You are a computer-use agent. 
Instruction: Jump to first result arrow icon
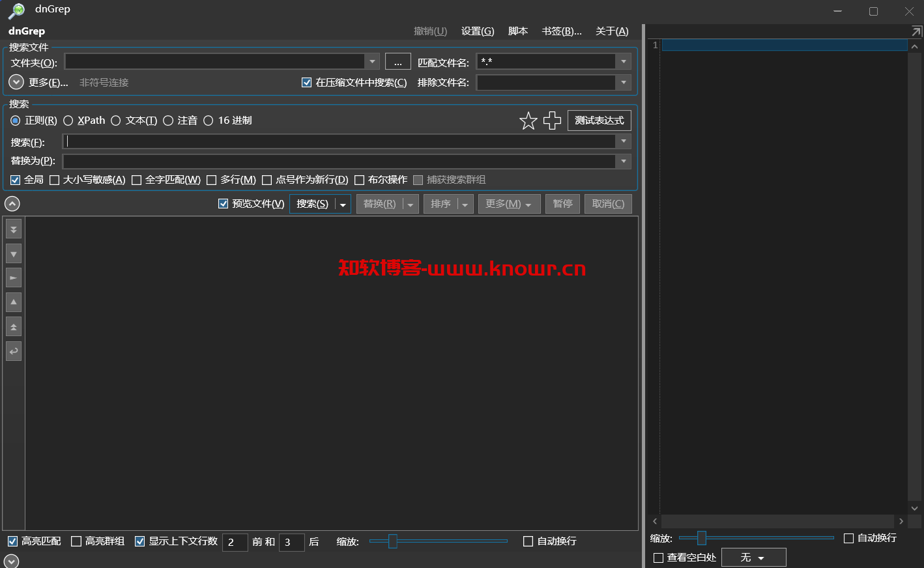14,326
